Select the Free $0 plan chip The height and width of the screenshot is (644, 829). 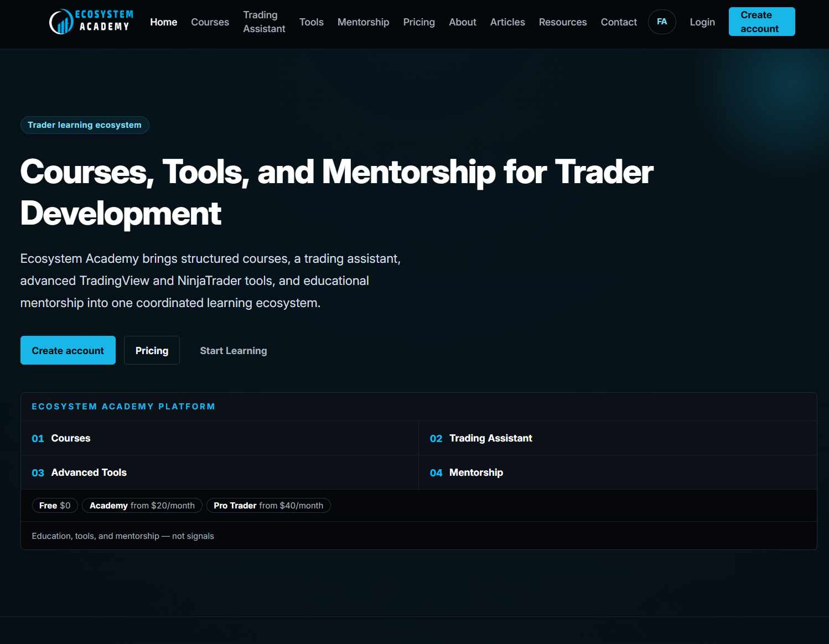point(55,506)
